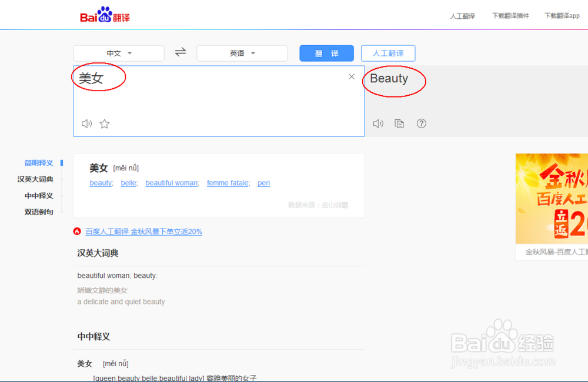The image size is (588, 382).
Task: Open the beauty dictionary link
Action: coord(100,183)
